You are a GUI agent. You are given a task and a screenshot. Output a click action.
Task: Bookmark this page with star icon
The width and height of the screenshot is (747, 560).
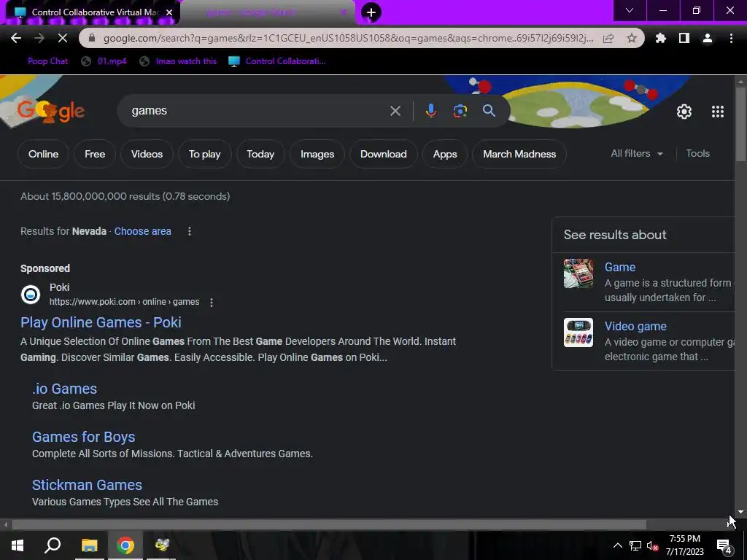coord(632,38)
